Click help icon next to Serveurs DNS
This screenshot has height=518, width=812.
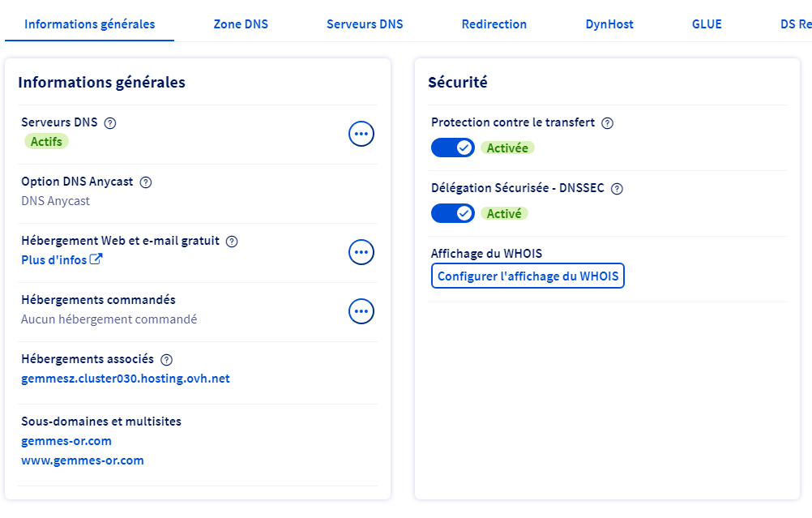[111, 123]
